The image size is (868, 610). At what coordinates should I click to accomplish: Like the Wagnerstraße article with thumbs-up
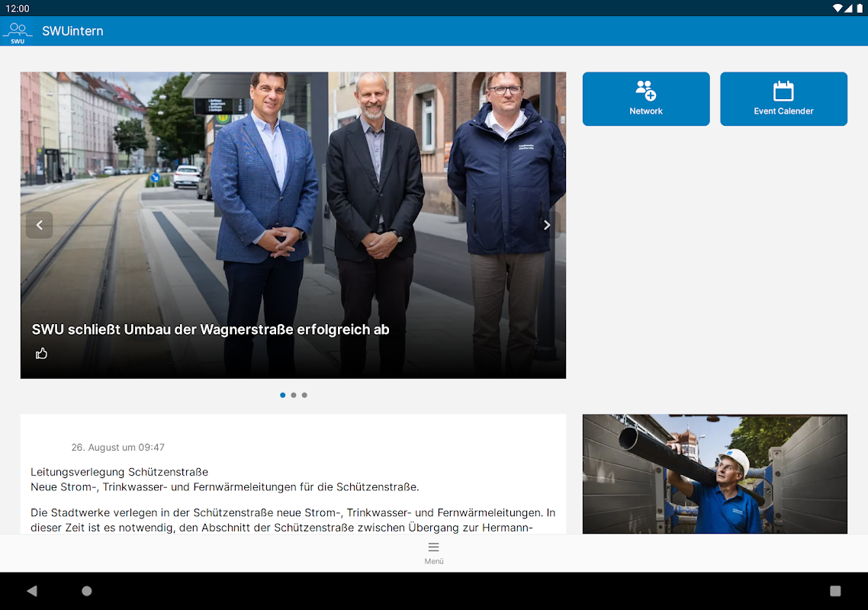(x=41, y=353)
